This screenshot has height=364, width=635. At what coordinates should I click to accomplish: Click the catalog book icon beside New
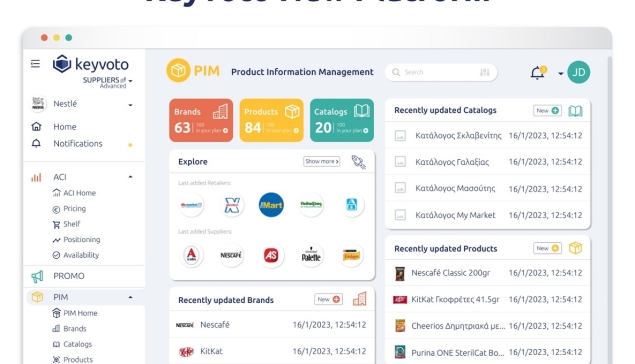pyautogui.click(x=575, y=111)
